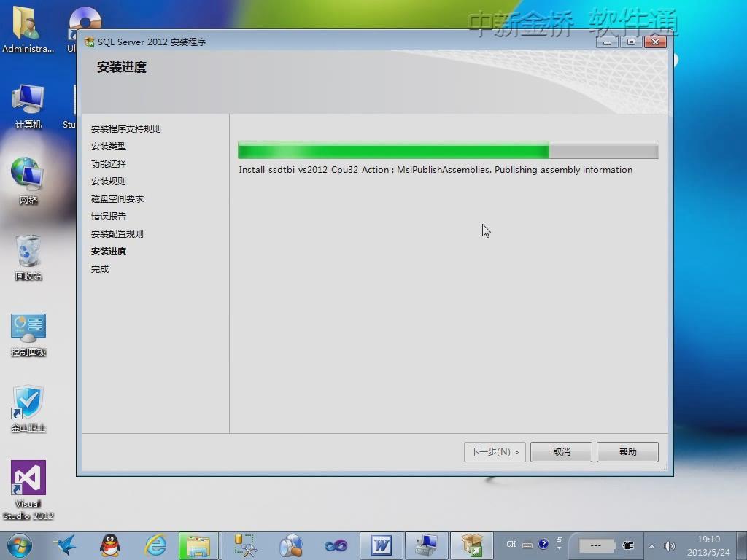Open language bar help icon

[x=543, y=544]
